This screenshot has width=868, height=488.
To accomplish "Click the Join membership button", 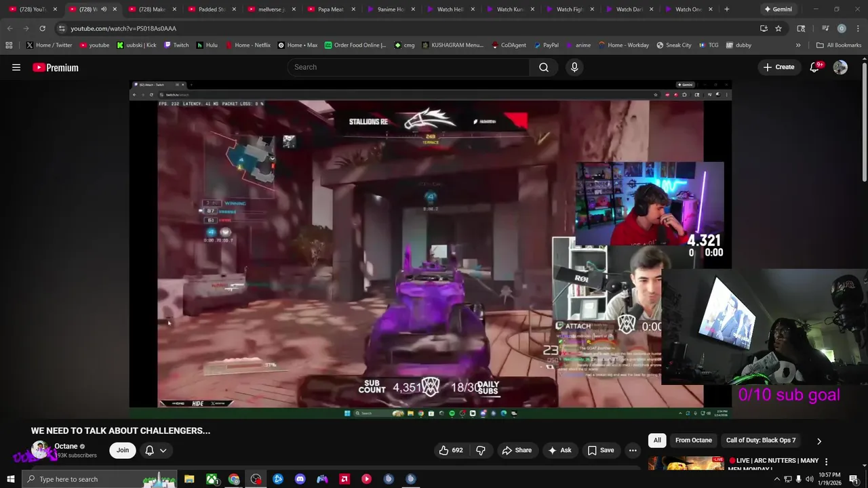I will coord(123,450).
